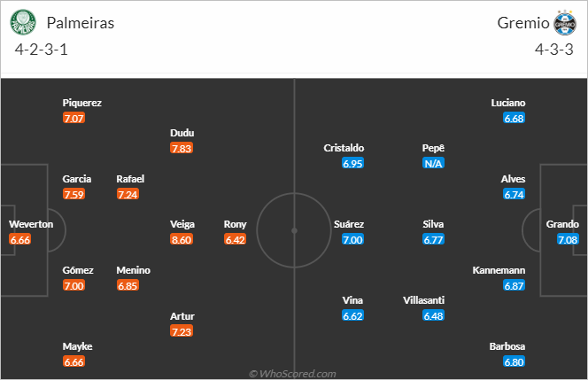
Task: Click player name Grando
Action: click(x=562, y=224)
